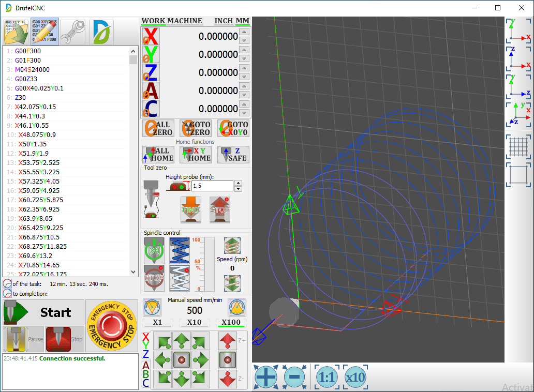Switch to MACHINE coordinates
The width and height of the screenshot is (534, 392).
pyautogui.click(x=185, y=21)
